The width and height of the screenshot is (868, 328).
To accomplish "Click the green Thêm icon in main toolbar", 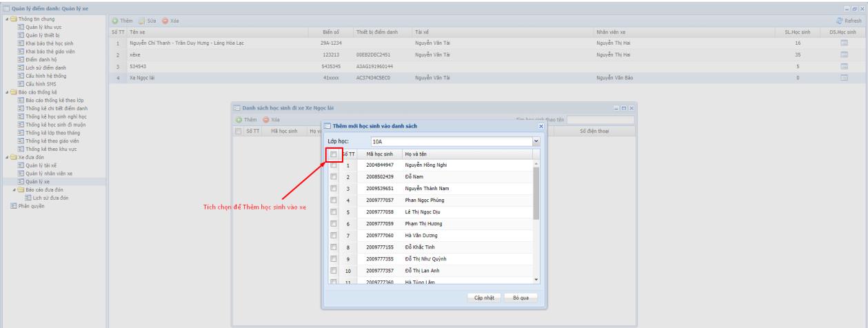I will coord(117,21).
